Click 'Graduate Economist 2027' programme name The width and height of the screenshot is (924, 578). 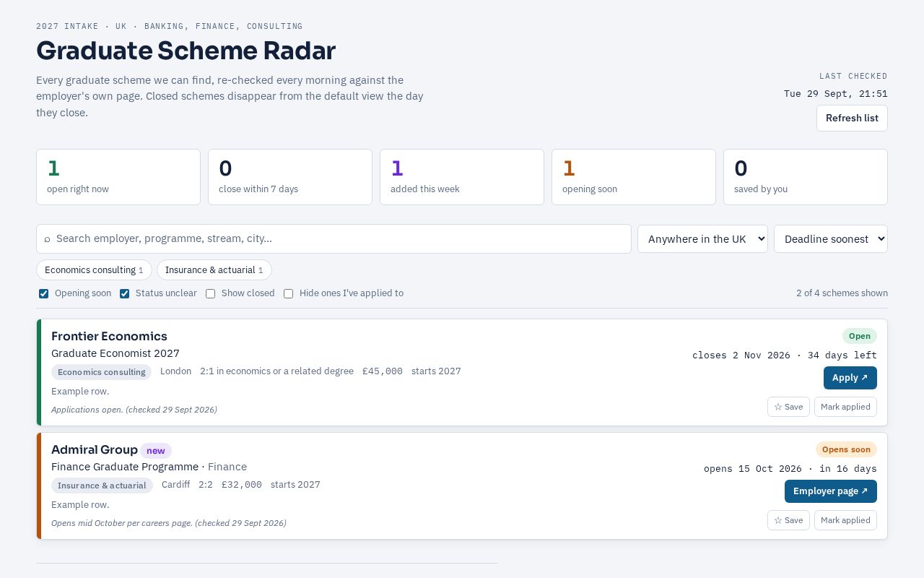(x=115, y=353)
